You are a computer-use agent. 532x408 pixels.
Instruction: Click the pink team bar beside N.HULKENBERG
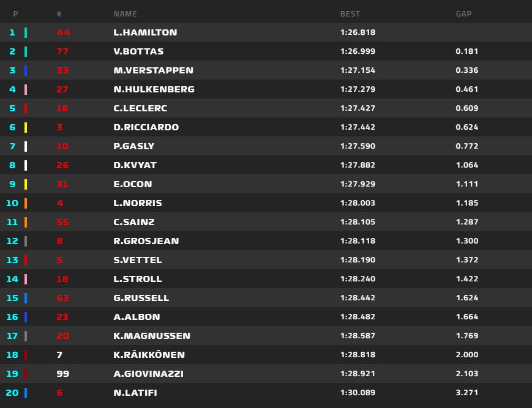26,89
